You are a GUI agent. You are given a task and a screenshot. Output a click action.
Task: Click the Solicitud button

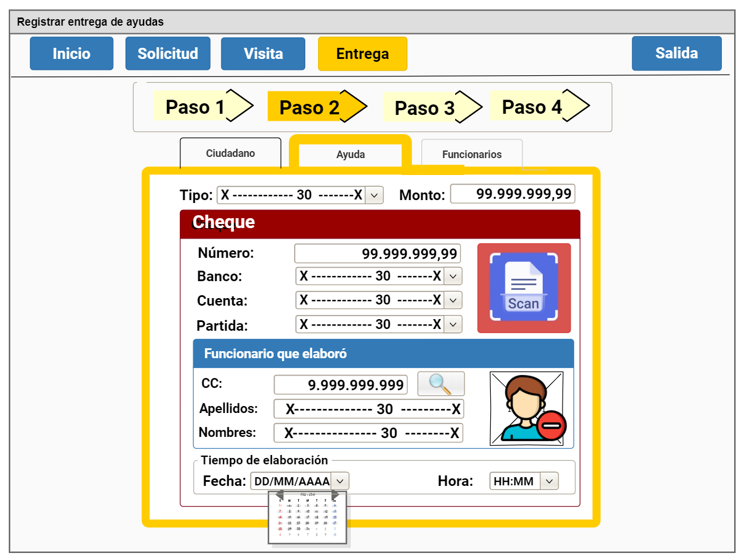pos(168,54)
